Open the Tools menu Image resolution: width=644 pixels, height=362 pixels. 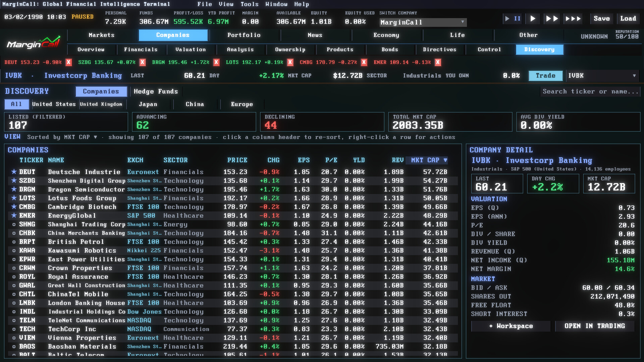tap(250, 4)
